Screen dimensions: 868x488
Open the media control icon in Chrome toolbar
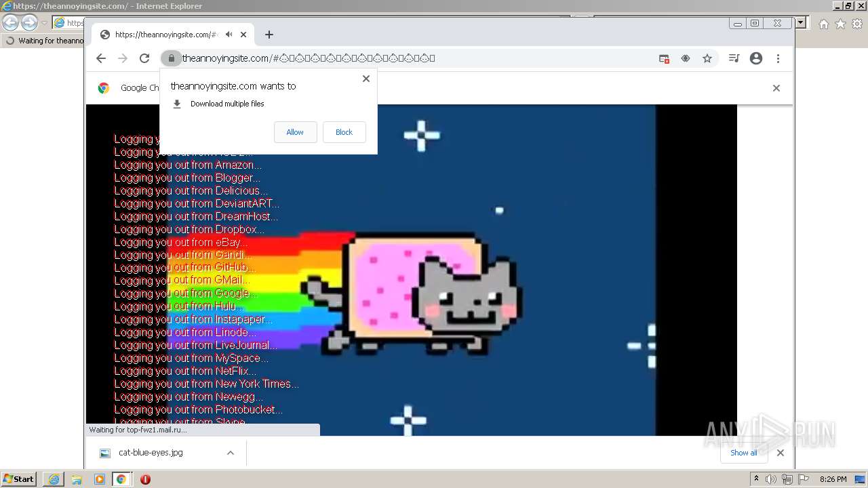point(734,59)
